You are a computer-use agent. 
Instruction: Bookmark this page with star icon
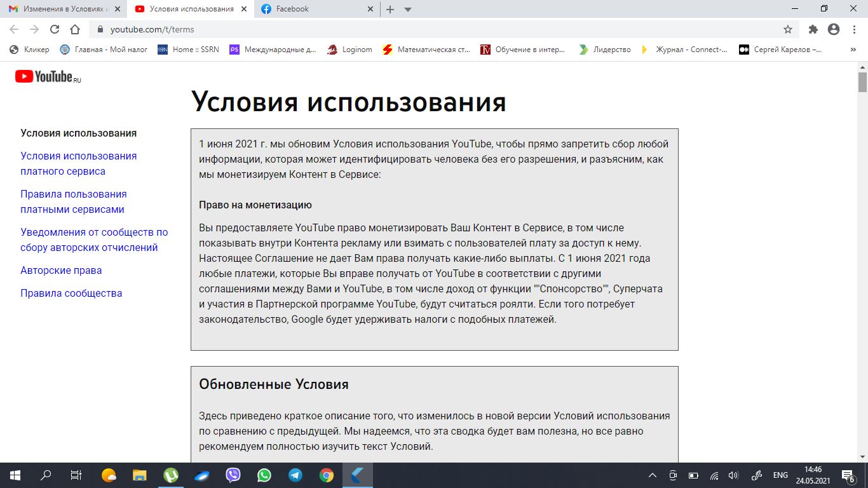(x=788, y=29)
